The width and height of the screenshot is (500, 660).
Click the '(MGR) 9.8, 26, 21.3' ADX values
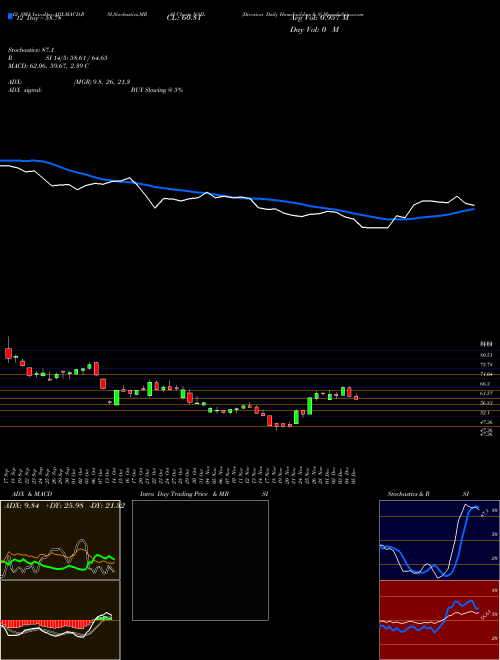(101, 82)
